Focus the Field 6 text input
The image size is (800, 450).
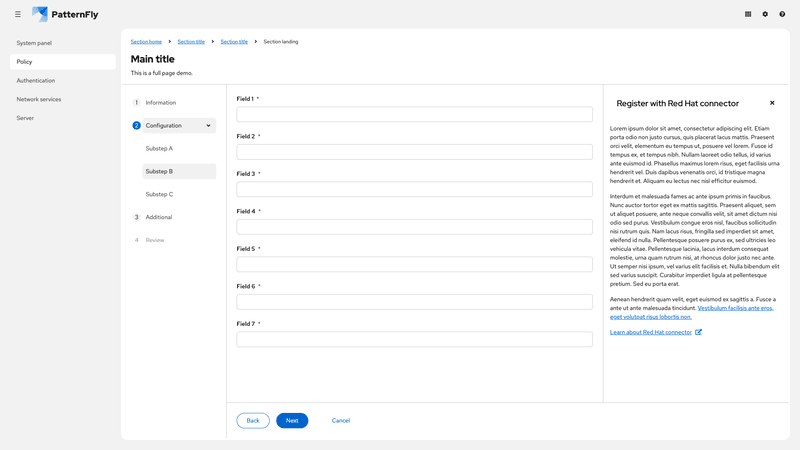(414, 302)
